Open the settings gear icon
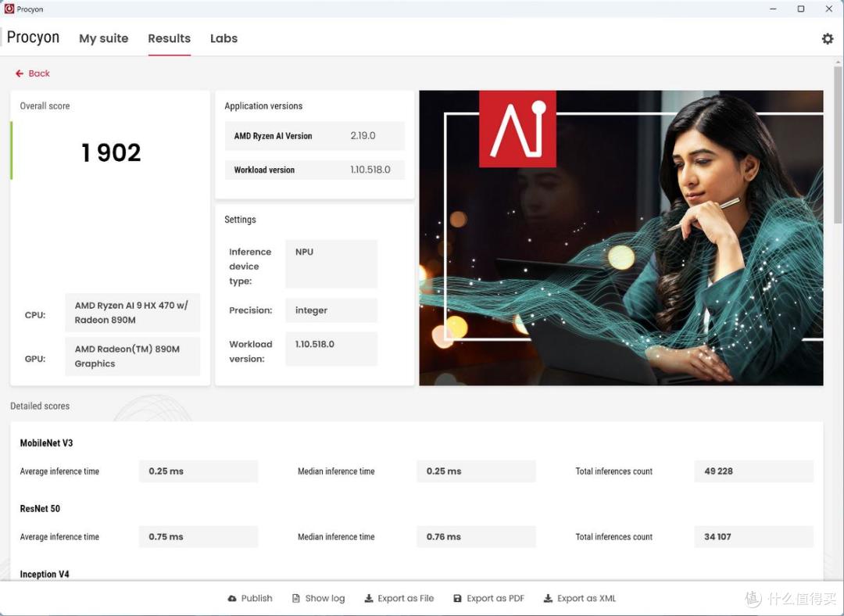The width and height of the screenshot is (844, 616). (x=828, y=38)
